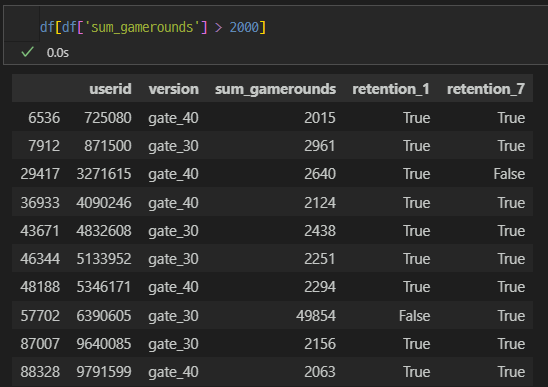This screenshot has width=548, height=387.
Task: Click the green execution success checkmark
Action: 27,52
